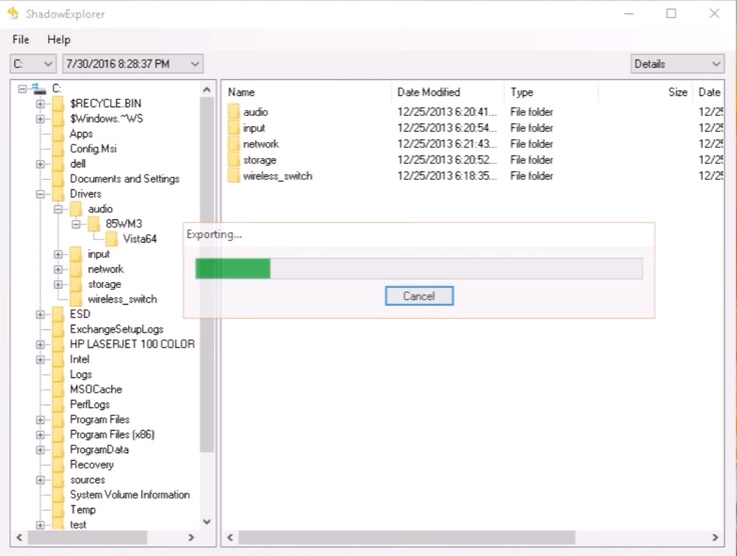This screenshot has height=556, width=737.
Task: Collapse the Drivers folder node
Action: click(40, 194)
